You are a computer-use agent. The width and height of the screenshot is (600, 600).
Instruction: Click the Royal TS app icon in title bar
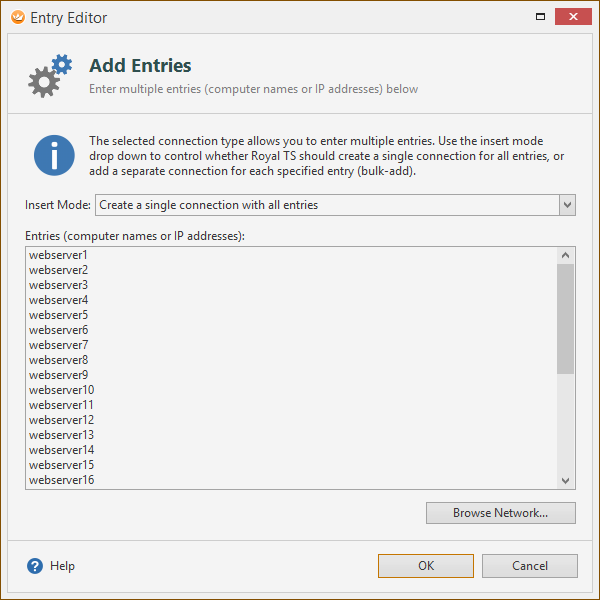coord(18,17)
